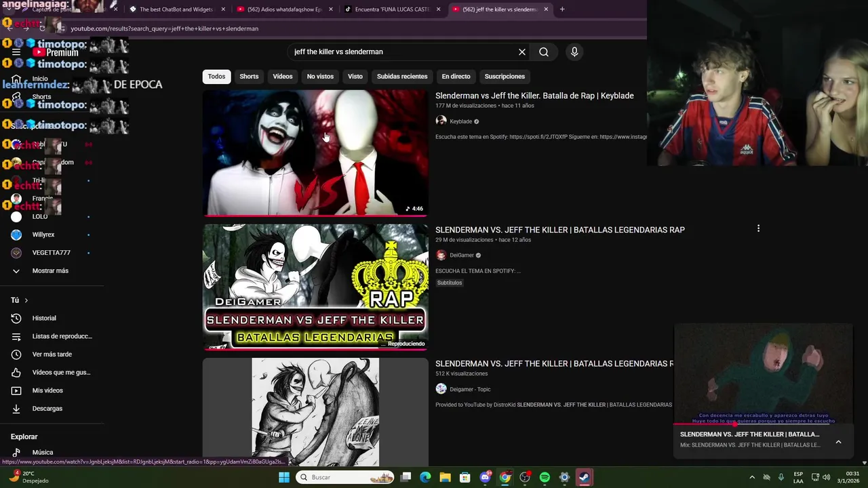Open Historial in sidebar

click(x=43, y=318)
